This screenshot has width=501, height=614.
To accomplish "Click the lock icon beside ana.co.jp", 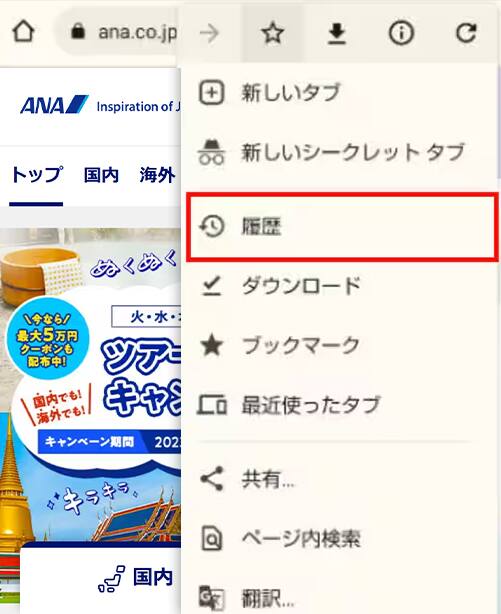I will pos(78,31).
